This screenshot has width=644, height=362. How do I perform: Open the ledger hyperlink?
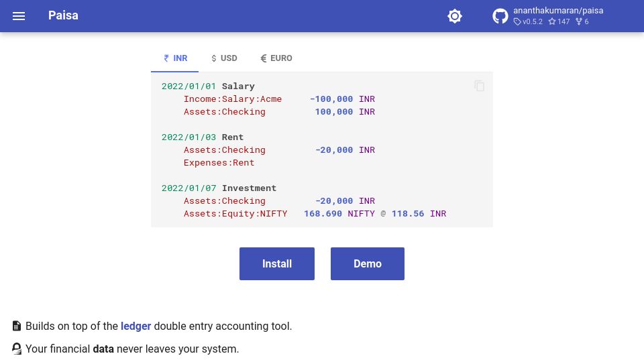tap(136, 326)
